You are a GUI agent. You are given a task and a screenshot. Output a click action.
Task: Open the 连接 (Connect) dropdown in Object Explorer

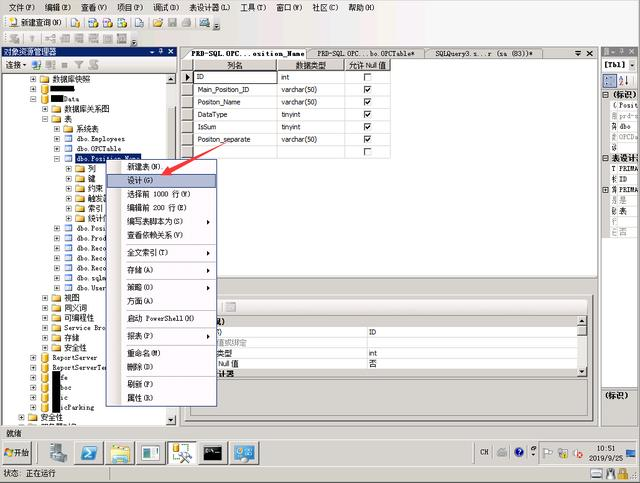click(16, 65)
